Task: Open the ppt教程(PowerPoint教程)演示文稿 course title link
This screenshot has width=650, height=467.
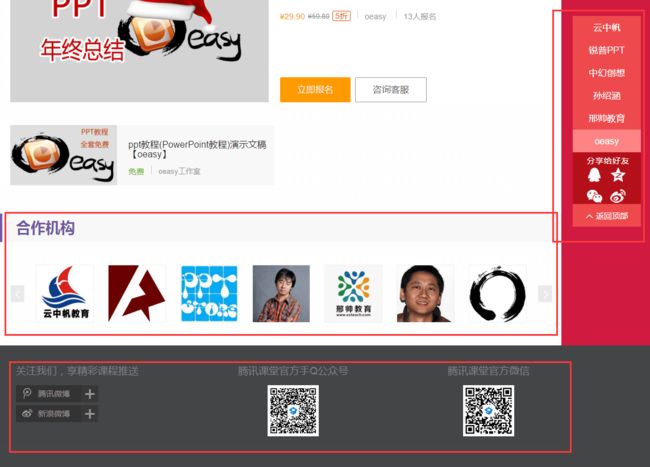Action: (x=197, y=149)
